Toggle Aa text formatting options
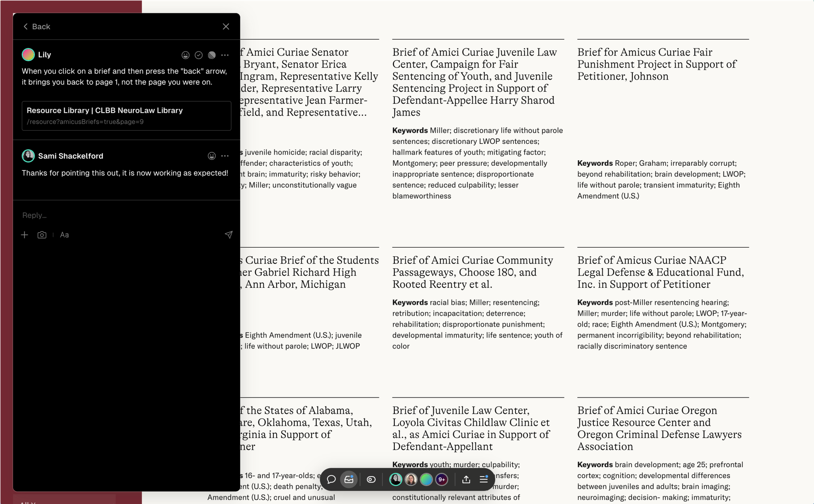This screenshot has height=504, width=814. point(64,235)
